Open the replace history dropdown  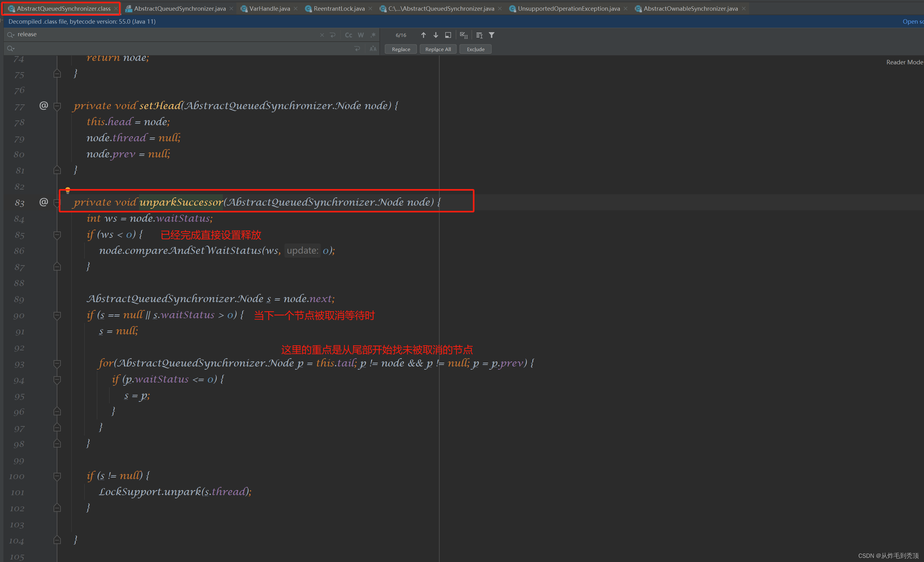coord(11,48)
